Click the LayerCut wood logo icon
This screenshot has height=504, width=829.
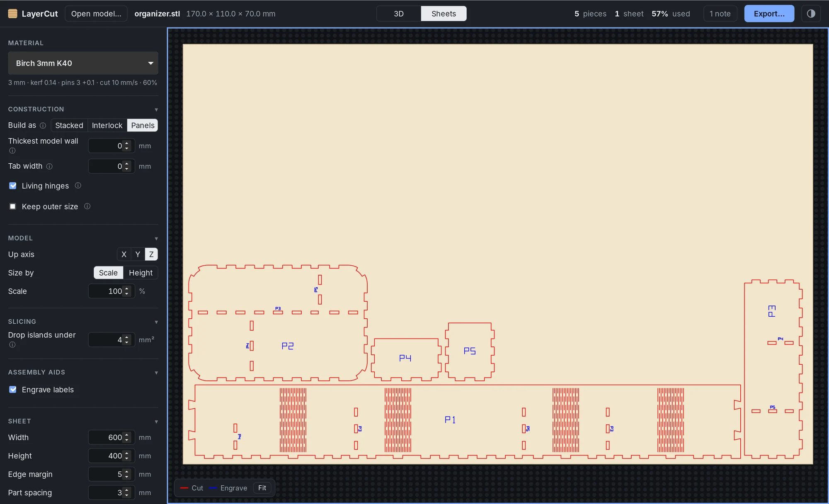(x=13, y=14)
